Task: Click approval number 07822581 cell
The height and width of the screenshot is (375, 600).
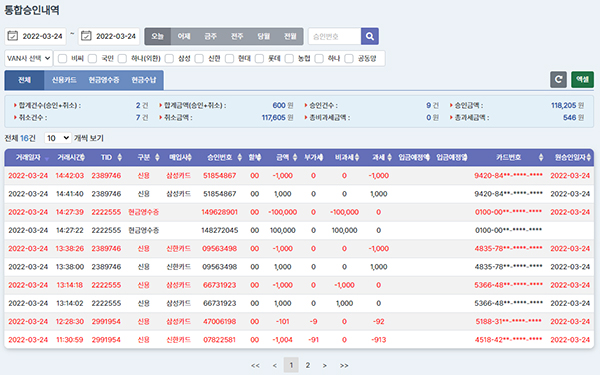Action: 220,340
